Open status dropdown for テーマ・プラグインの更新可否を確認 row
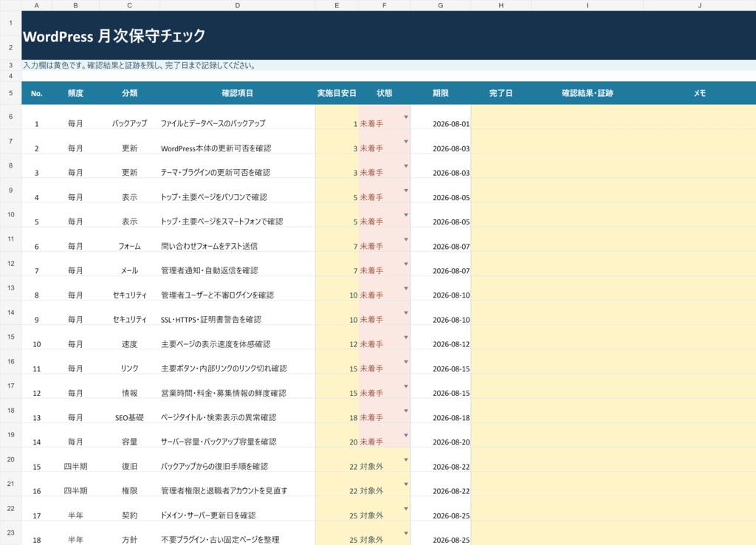Screen dimensions: 756x545 (405, 166)
